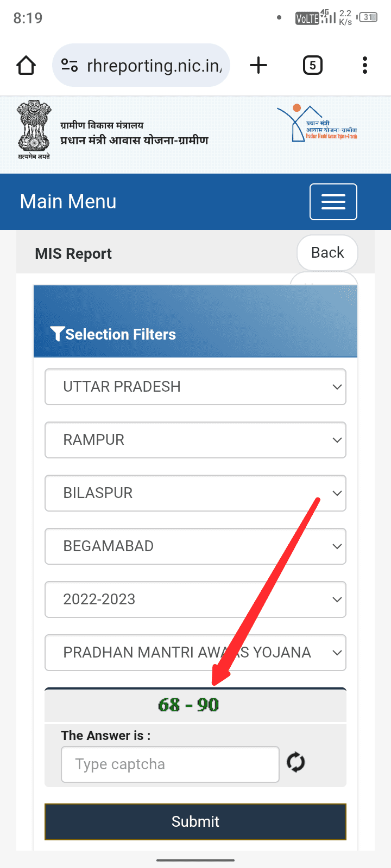Tap the Selection Filters header
The image size is (391, 868).
click(119, 334)
